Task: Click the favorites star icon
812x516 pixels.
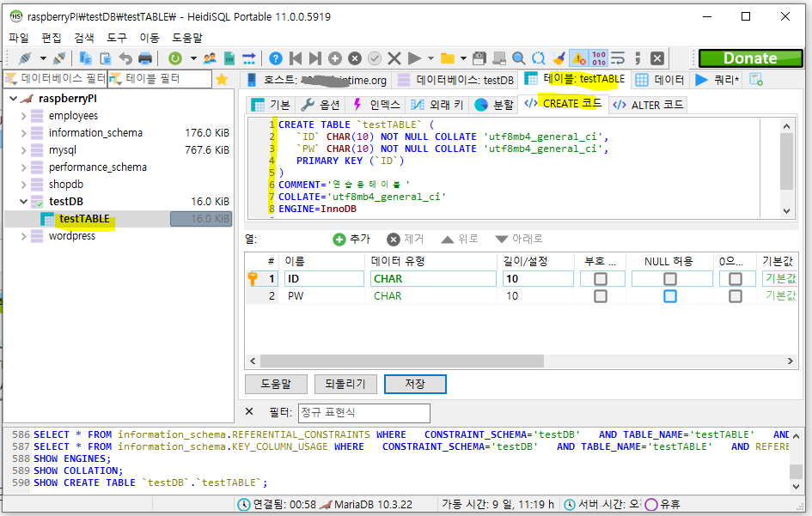Action: pos(222,79)
